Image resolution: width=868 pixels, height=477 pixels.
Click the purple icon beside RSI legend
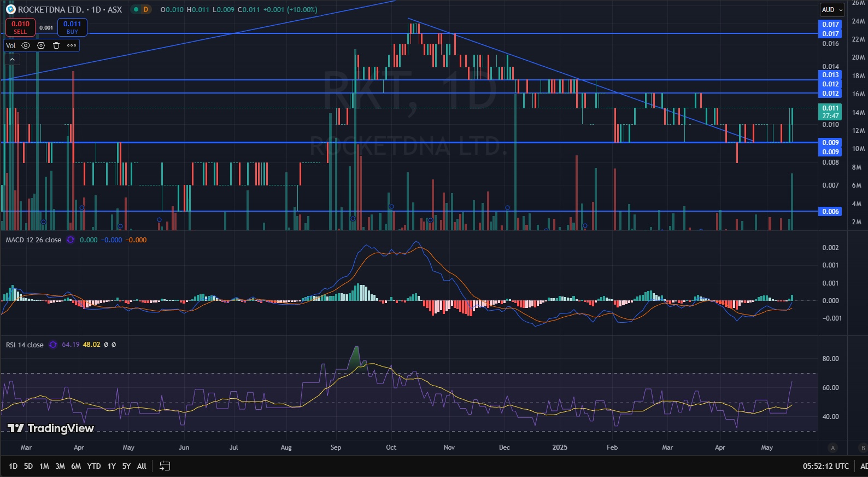click(53, 345)
